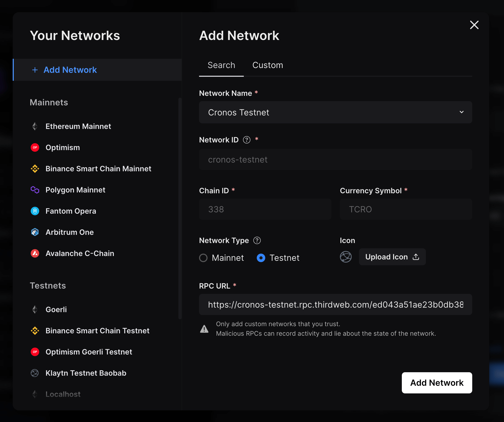Click the red Avalanche C-Chain icon
This screenshot has height=422, width=504.
35,253
